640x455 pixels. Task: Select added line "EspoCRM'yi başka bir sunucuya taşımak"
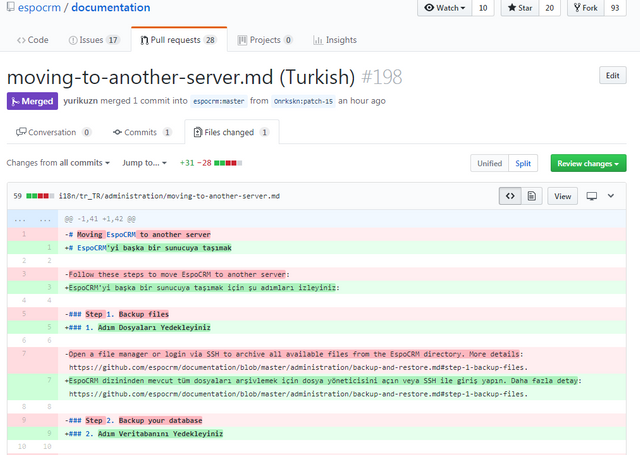tap(317, 248)
